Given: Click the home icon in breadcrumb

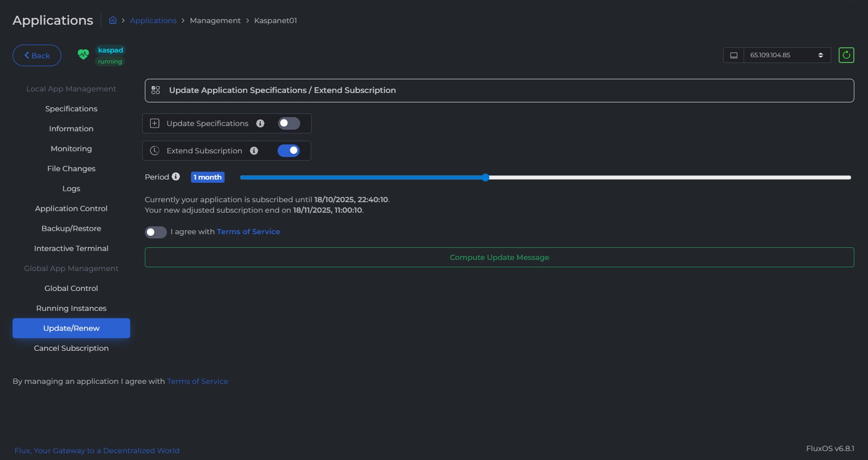Looking at the screenshot, I should coord(113,20).
